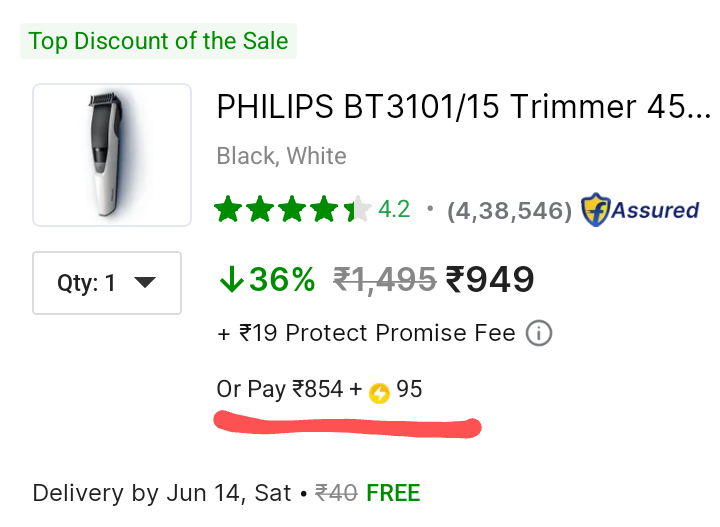Click the green down-arrow discount icon
This screenshot has width=720, height=527.
231,281
